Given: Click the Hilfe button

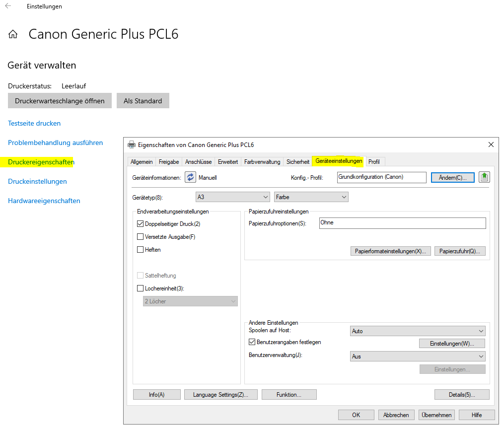Looking at the screenshot, I should tap(477, 415).
